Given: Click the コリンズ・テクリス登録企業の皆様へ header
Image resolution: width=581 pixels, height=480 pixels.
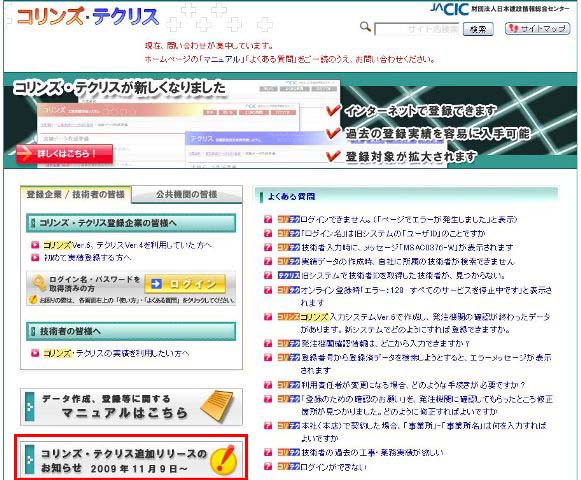Looking at the screenshot, I should [131, 223].
